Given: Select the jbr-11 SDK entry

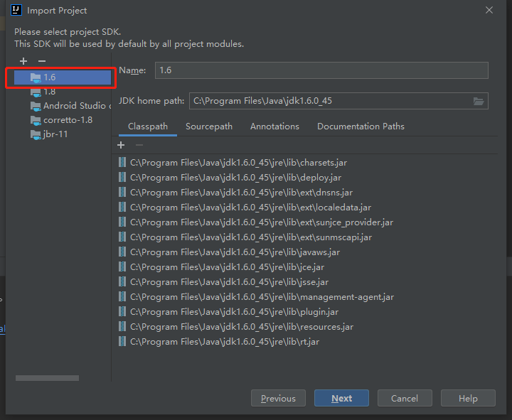Looking at the screenshot, I should (x=63, y=134).
